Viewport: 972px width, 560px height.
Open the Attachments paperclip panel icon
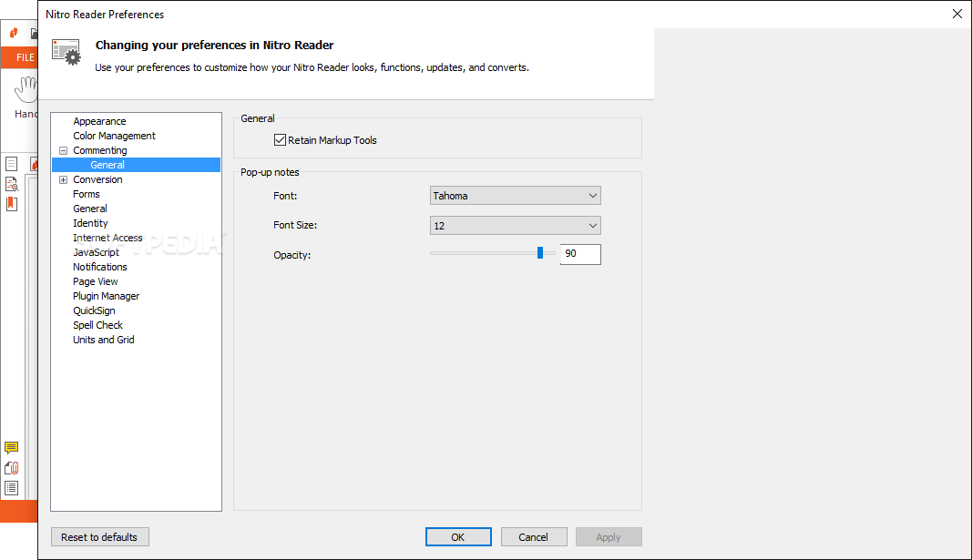(11, 468)
